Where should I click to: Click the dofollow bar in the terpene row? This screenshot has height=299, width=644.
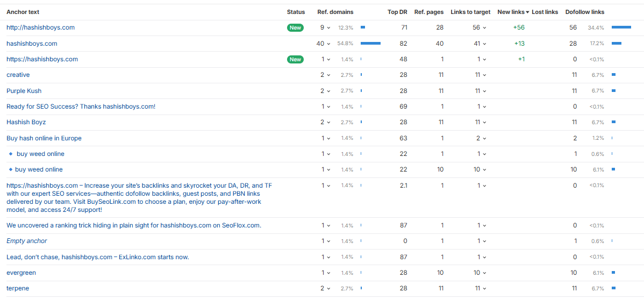pyautogui.click(x=613, y=288)
